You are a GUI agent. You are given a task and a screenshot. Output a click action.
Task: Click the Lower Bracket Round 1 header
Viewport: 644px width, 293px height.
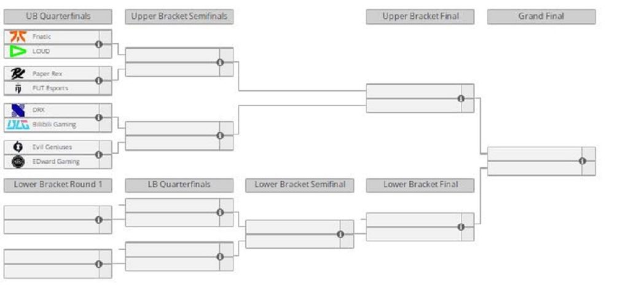coord(58,185)
